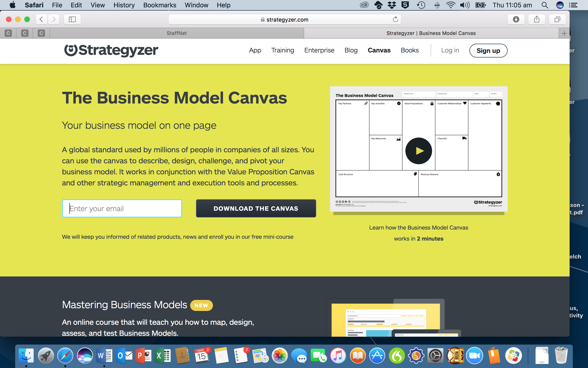Open the volume control in the menu bar
This screenshot has width=588, height=368.
tap(465, 5)
